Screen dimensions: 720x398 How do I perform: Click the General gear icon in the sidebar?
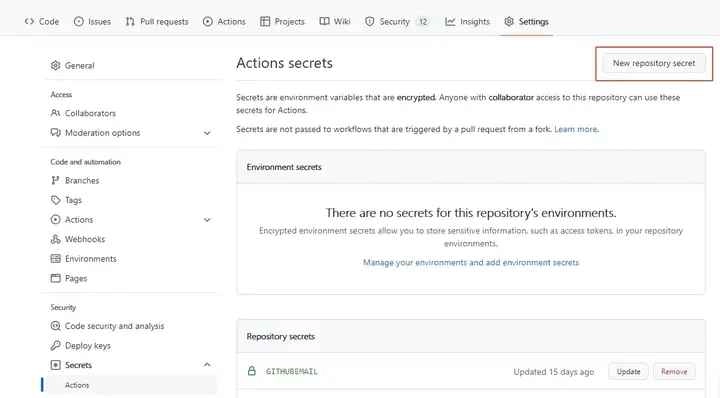[x=56, y=65]
